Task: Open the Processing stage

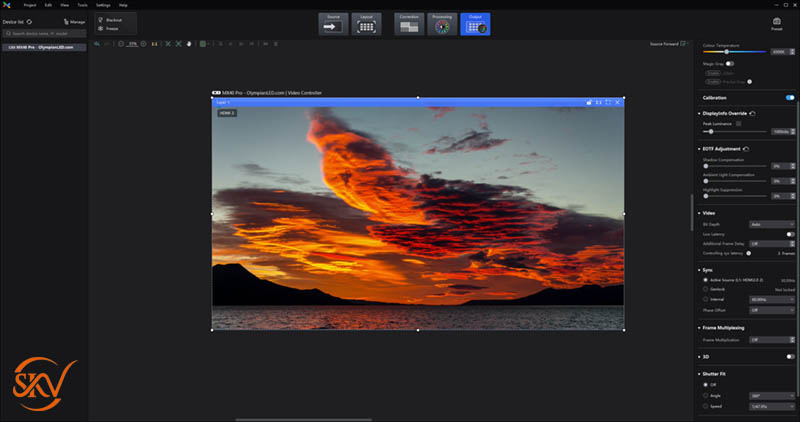Action: click(x=442, y=24)
